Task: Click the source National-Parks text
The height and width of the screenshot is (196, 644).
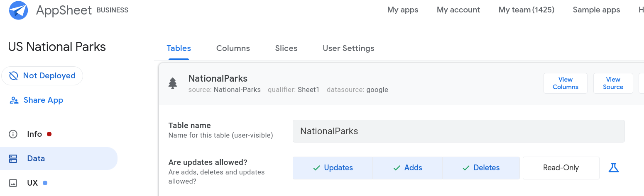Action: pos(225,90)
